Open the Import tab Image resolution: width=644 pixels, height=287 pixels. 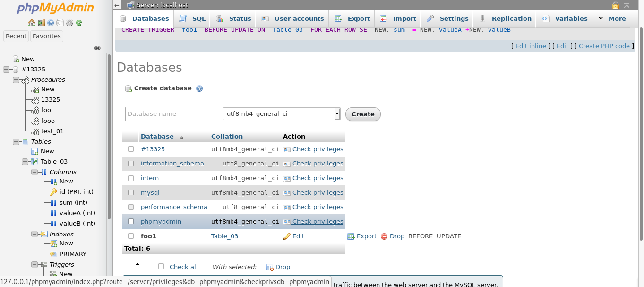(398, 19)
